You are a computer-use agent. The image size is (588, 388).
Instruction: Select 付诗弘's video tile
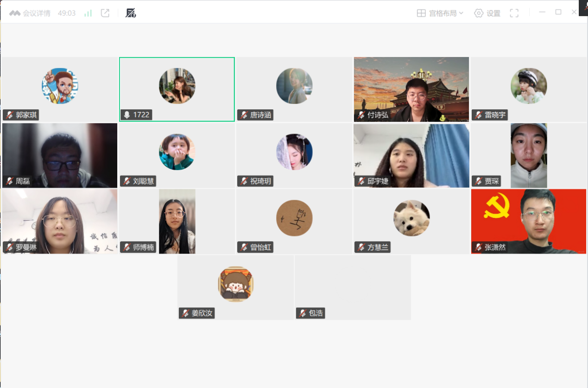tap(411, 88)
